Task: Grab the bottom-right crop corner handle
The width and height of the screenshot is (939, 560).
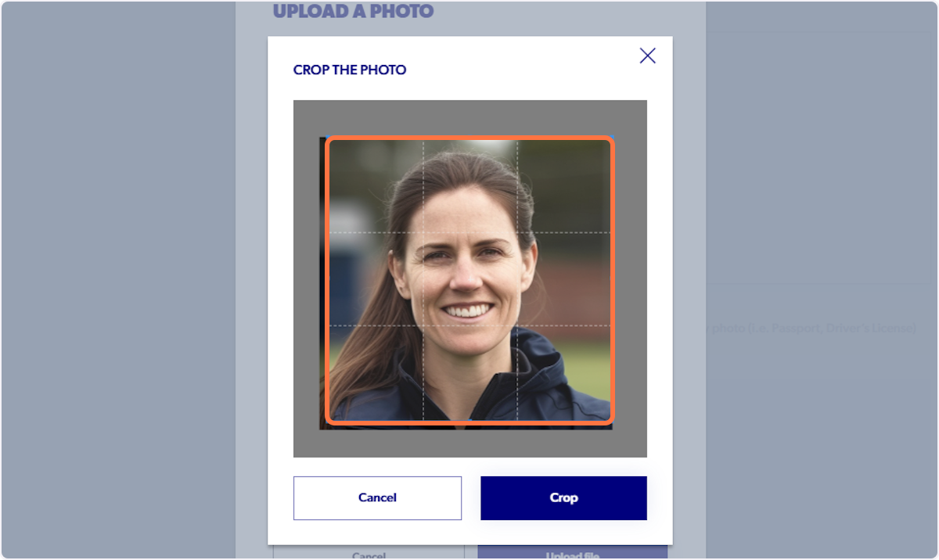Action: tap(611, 422)
